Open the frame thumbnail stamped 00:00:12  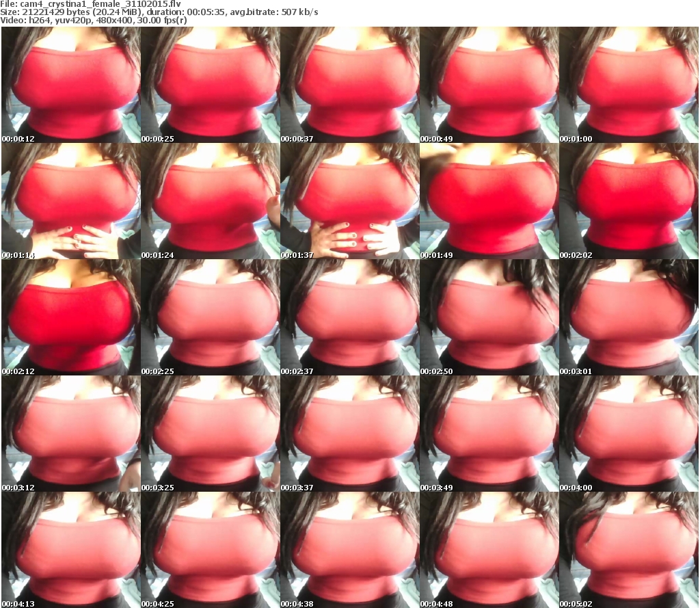tap(71, 85)
